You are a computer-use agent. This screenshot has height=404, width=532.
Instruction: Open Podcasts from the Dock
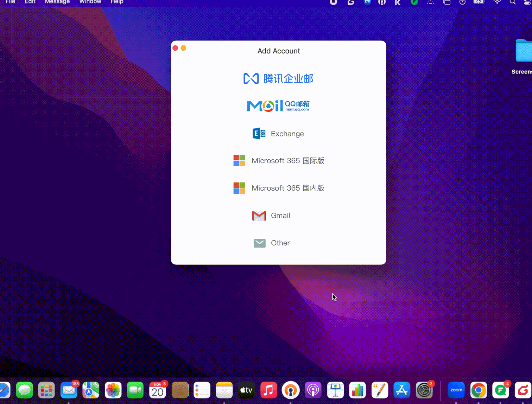[x=313, y=390]
